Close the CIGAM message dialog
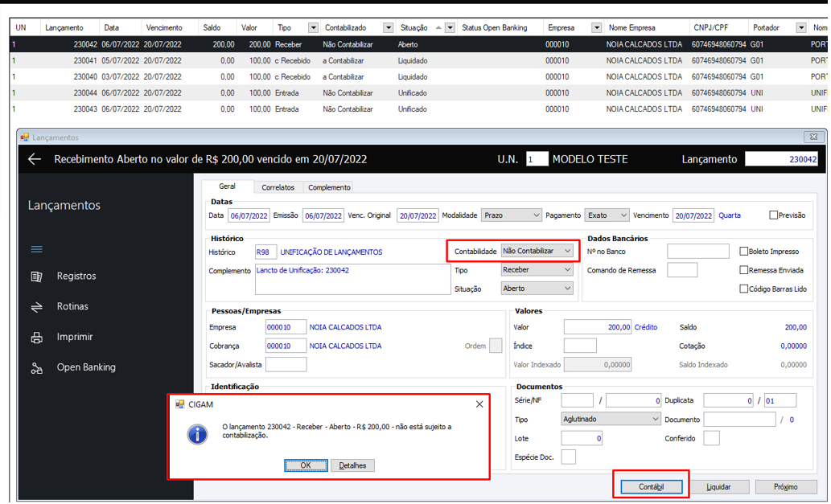 (x=479, y=404)
